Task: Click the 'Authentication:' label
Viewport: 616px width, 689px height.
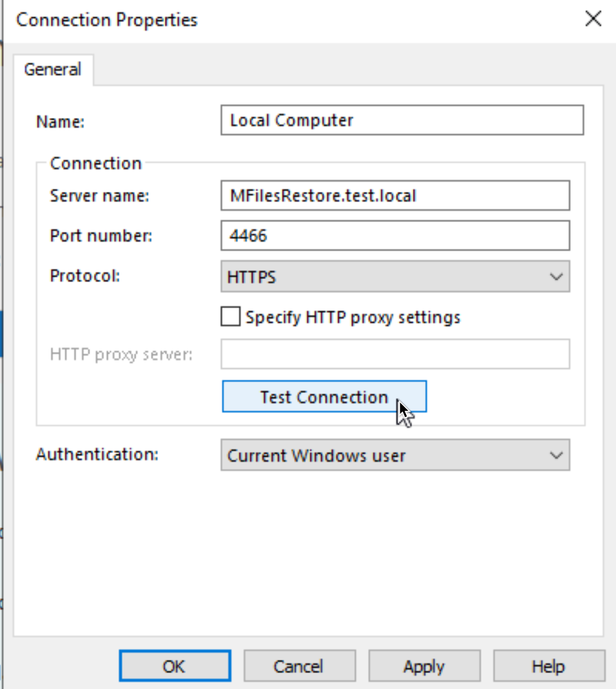Action: (x=97, y=454)
